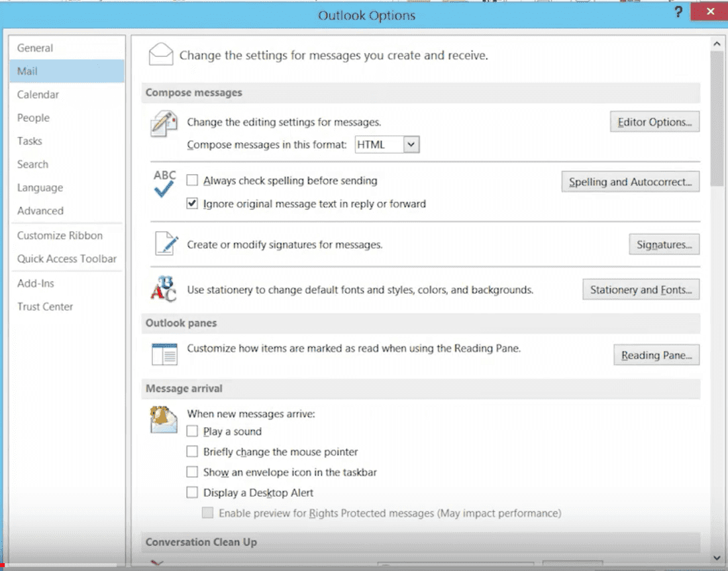Viewport: 728px width, 571px height.
Task: Open Stationery and Fonts dialog
Action: [641, 289]
